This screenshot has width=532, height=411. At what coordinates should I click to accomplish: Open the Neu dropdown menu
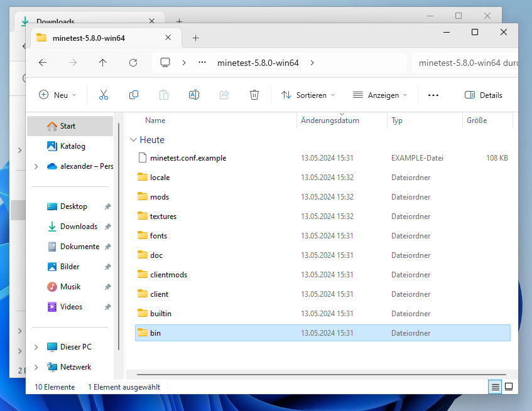click(x=58, y=95)
